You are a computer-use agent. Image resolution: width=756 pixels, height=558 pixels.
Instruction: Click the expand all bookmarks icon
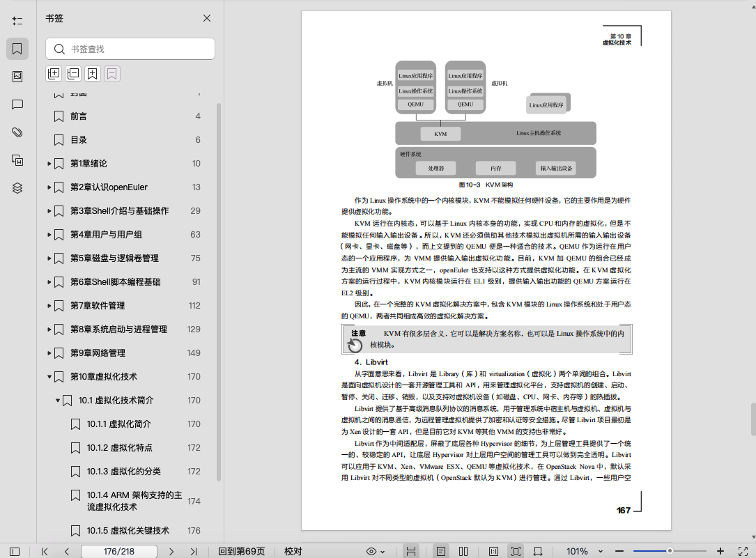click(54, 74)
